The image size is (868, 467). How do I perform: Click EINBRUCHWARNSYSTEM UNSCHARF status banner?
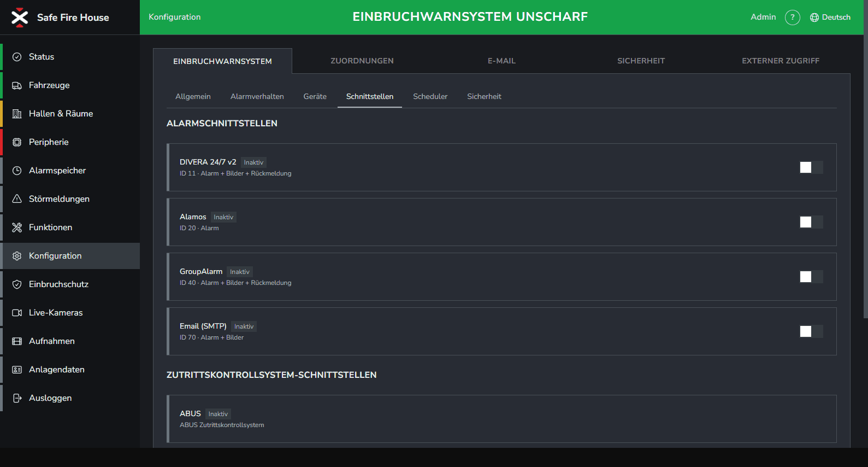(470, 17)
